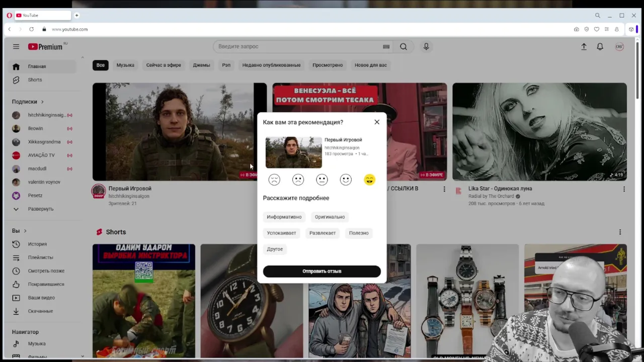Select the very dissatisfied face rating

(x=274, y=179)
